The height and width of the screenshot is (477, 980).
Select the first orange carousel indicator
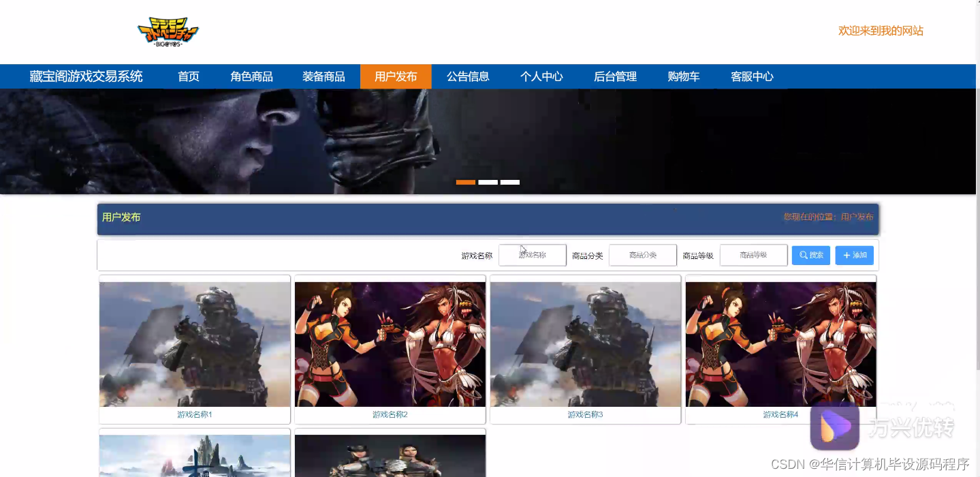pyautogui.click(x=466, y=183)
